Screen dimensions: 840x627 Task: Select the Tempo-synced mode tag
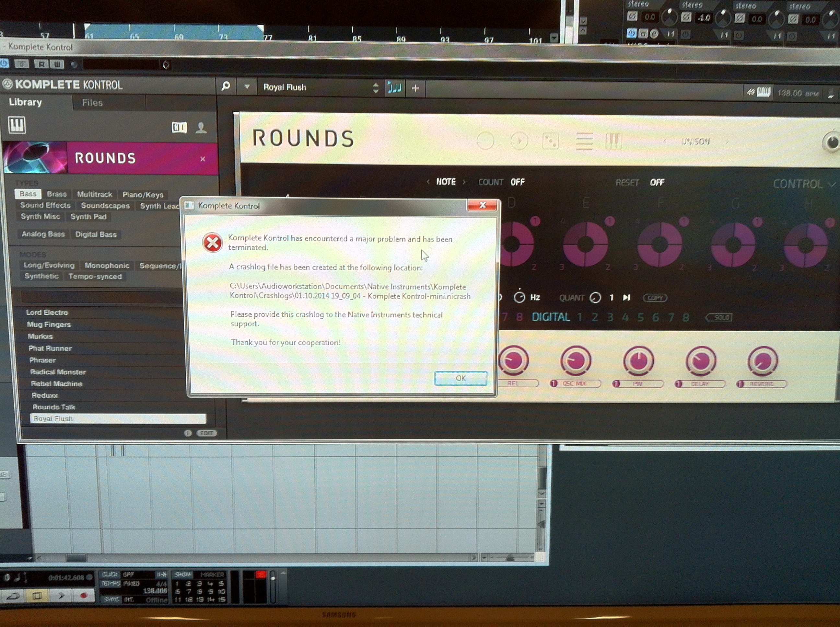tap(95, 276)
